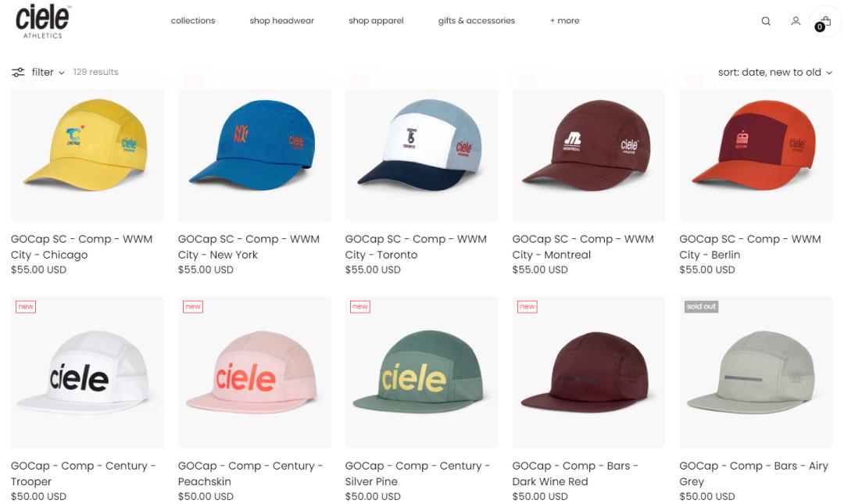The width and height of the screenshot is (844, 504).
Task: Click the 'new' badge on Silver Pine cap
Action: coord(360,306)
